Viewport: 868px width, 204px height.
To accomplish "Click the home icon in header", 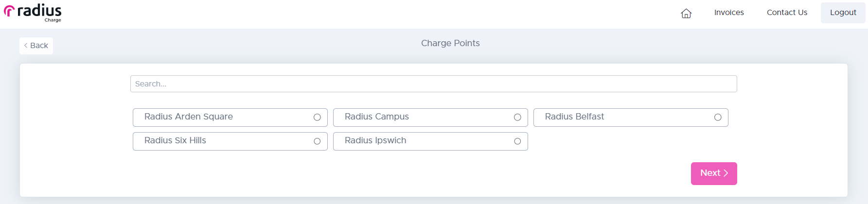I will [x=686, y=13].
